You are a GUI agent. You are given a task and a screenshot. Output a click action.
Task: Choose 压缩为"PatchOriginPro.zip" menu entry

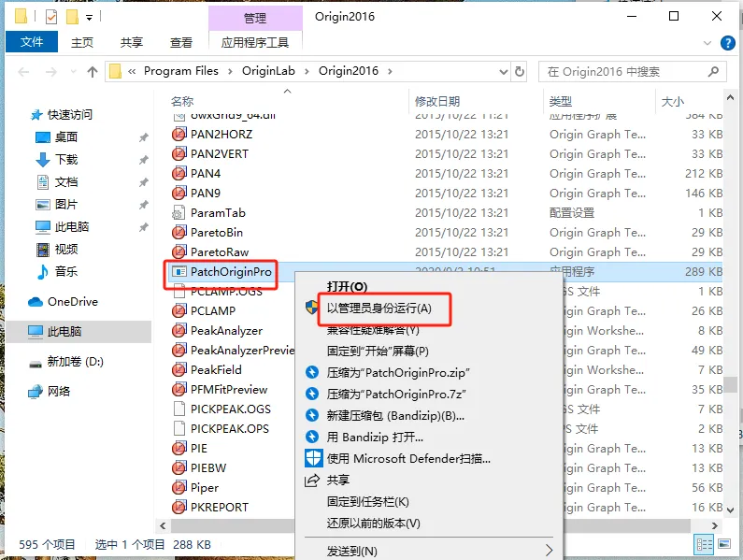tap(398, 372)
